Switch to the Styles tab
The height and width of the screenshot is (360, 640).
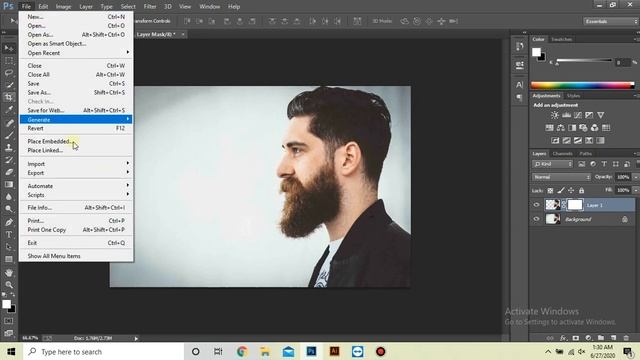[x=573, y=96]
